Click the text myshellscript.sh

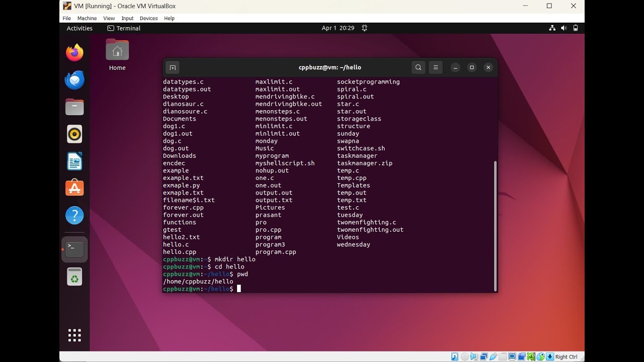click(x=285, y=163)
